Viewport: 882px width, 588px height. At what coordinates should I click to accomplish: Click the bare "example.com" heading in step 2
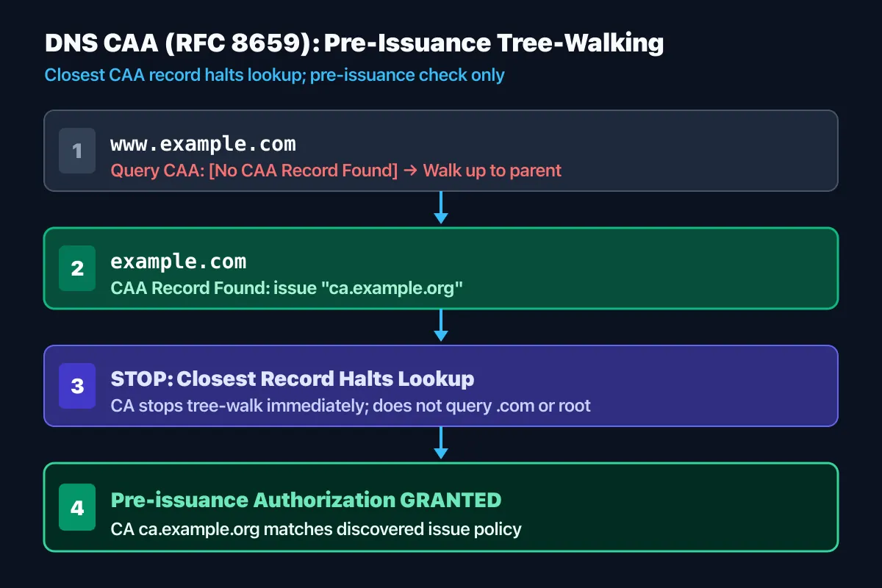coord(179,261)
